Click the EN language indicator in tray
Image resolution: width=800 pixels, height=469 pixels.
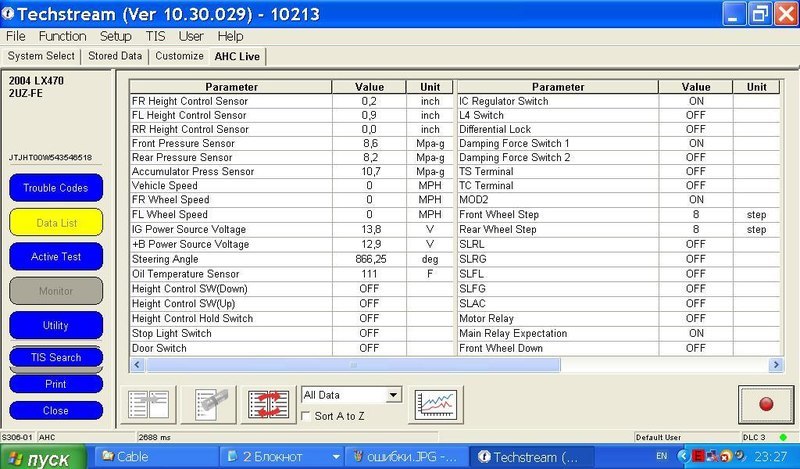(662, 456)
